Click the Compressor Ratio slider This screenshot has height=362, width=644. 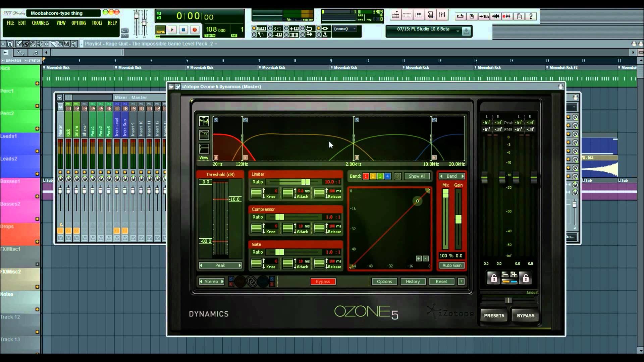coord(294,217)
